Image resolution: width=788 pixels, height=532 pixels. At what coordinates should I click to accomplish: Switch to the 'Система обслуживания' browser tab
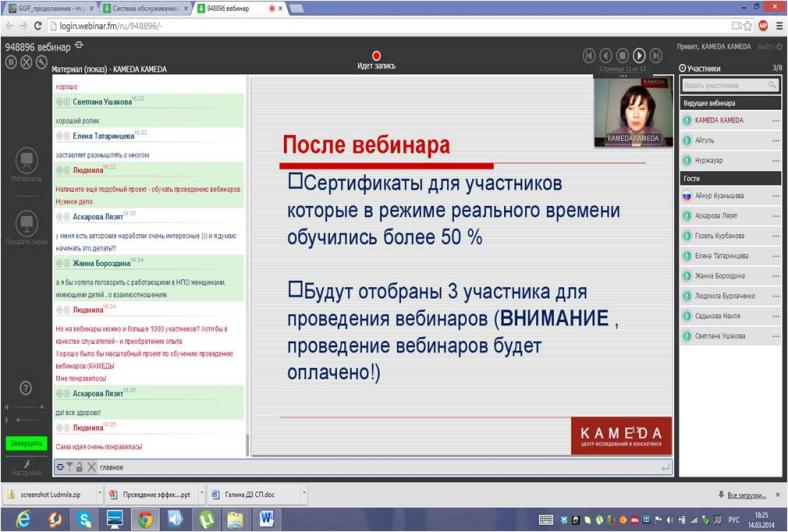tap(146, 9)
